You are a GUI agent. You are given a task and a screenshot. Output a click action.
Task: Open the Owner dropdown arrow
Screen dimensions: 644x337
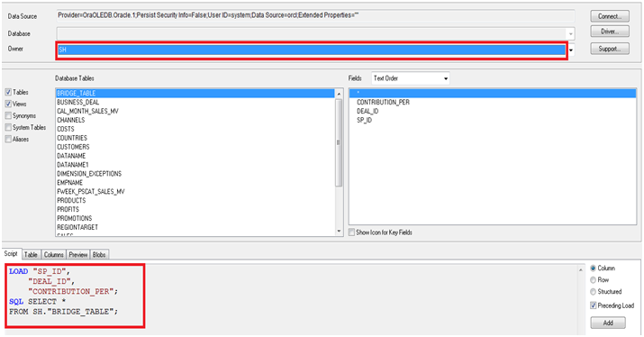(x=571, y=50)
